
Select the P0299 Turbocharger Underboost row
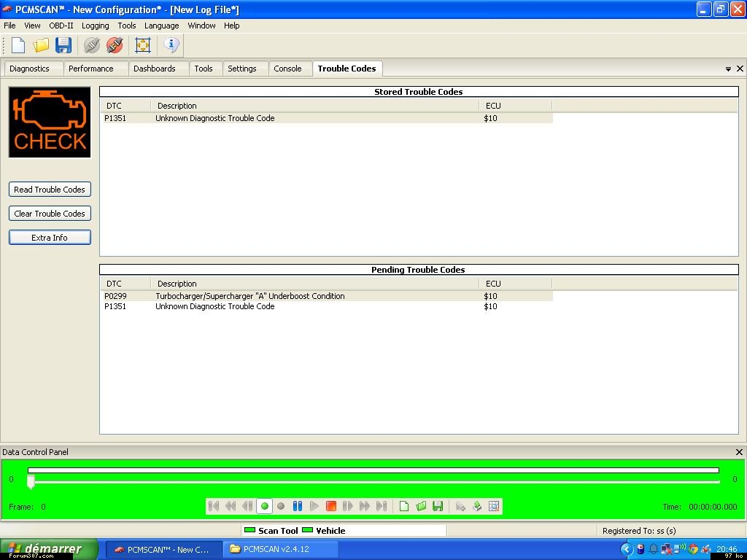[328, 296]
